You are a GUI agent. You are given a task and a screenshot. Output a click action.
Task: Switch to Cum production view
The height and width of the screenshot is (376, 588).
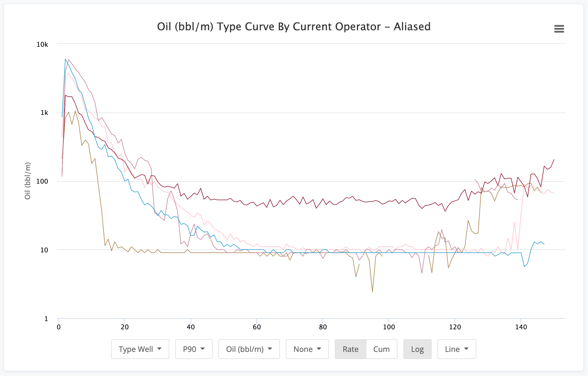(381, 349)
